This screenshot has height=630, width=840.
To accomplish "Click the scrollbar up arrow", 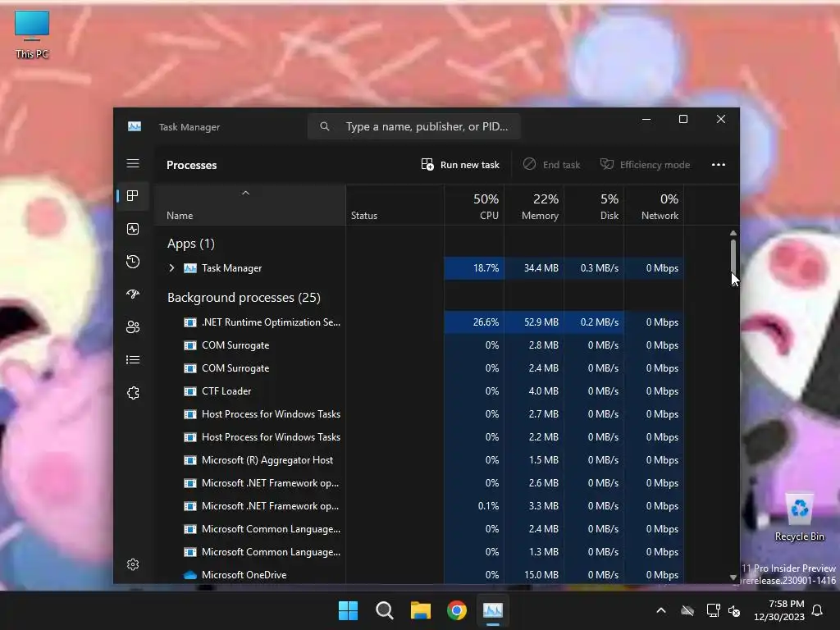I will (733, 233).
